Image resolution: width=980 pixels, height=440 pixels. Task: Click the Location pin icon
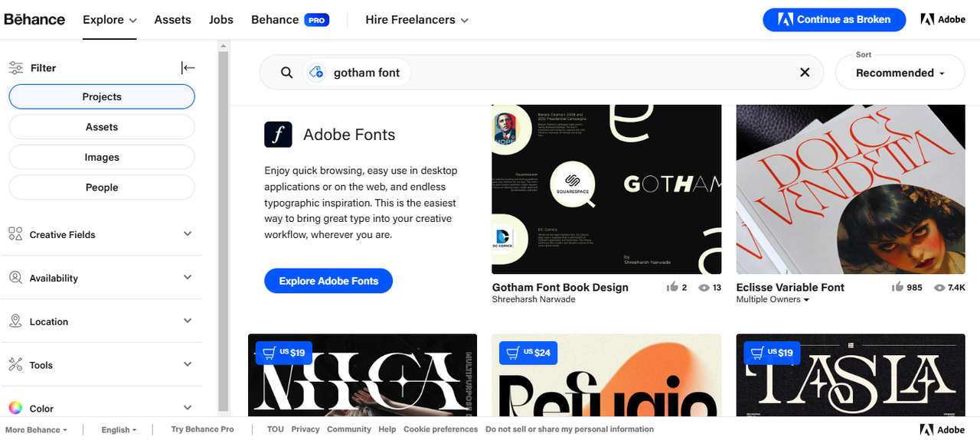pos(15,321)
